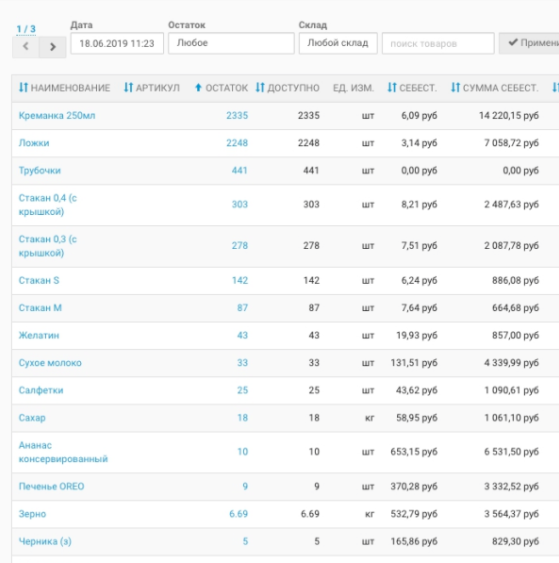This screenshot has width=559, height=563.
Task: Click the Применить button
Action: (529, 43)
